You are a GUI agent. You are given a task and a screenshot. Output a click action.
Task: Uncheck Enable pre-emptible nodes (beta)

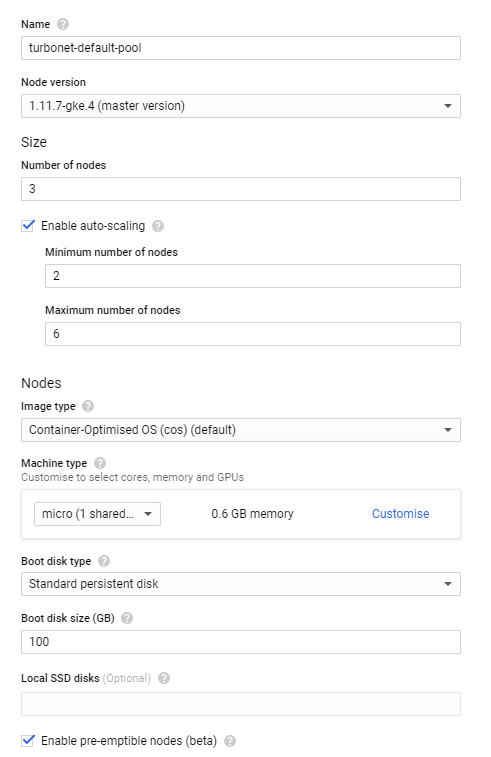click(28, 741)
